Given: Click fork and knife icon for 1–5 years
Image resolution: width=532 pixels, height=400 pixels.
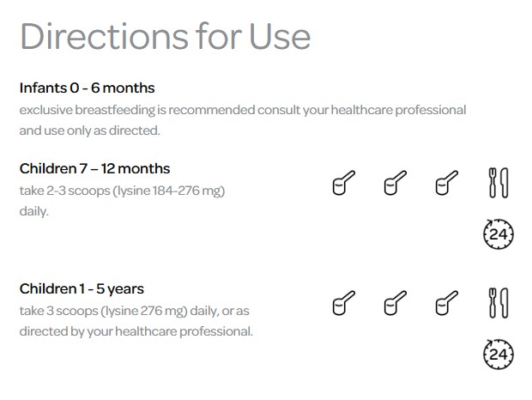Looking at the screenshot, I should (x=496, y=302).
